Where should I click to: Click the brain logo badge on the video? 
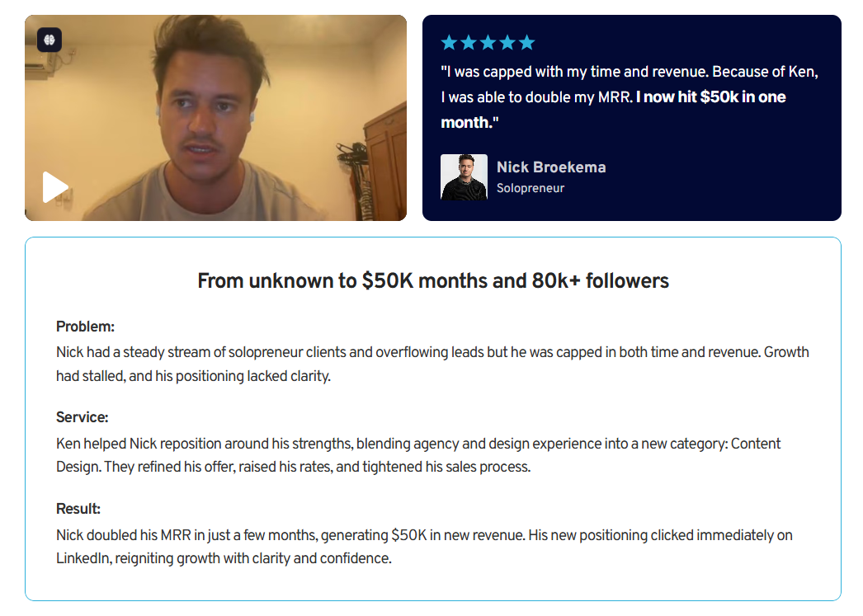coord(50,39)
